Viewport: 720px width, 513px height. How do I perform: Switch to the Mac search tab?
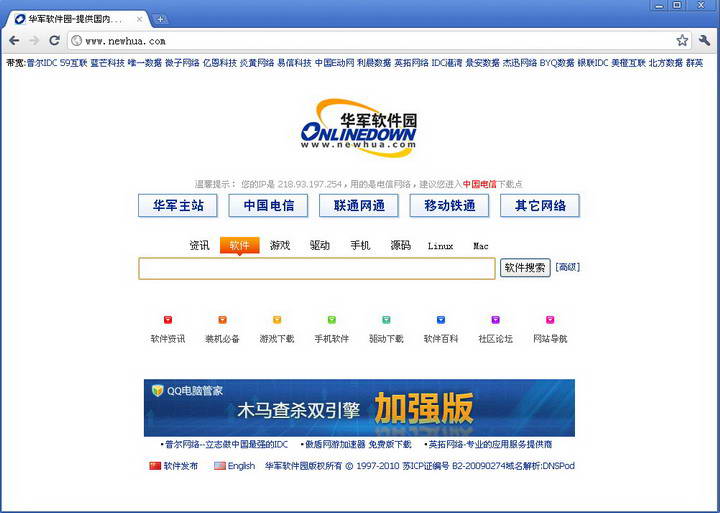point(481,246)
